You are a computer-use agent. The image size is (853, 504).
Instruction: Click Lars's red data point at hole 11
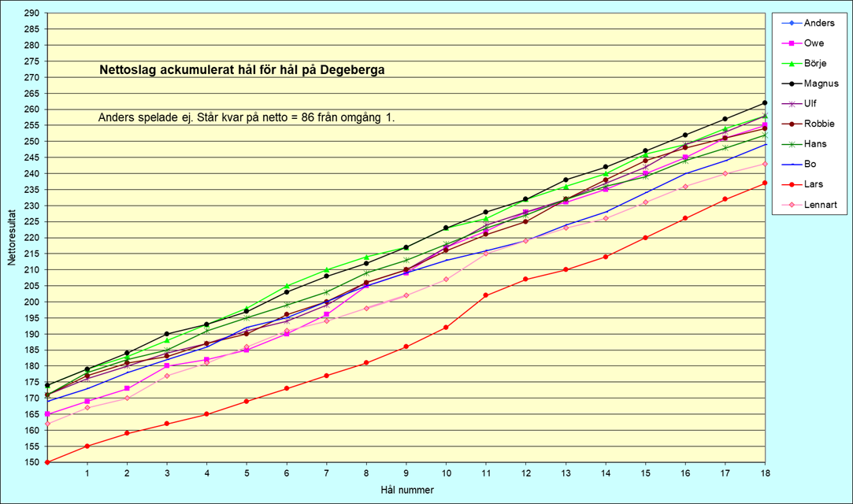tap(486, 295)
